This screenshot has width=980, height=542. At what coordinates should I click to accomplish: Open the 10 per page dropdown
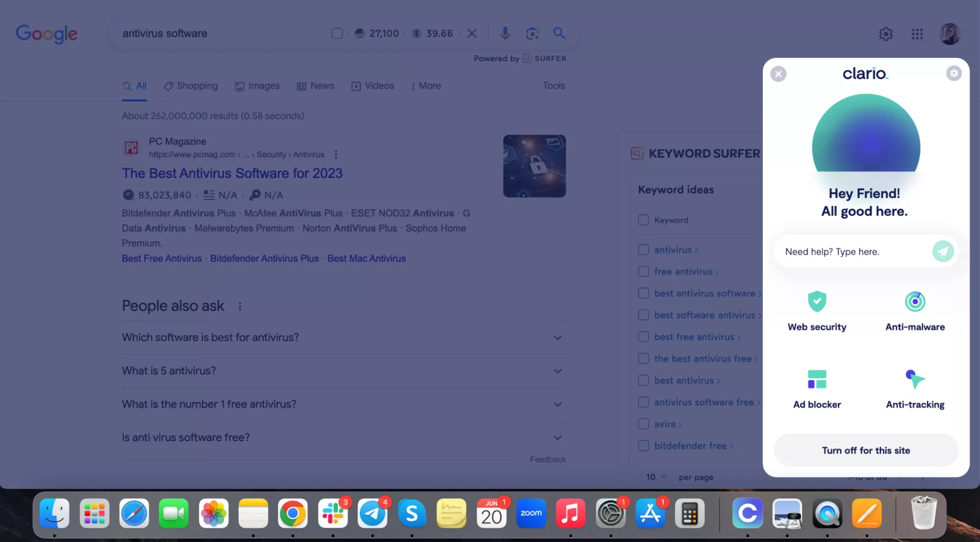656,477
